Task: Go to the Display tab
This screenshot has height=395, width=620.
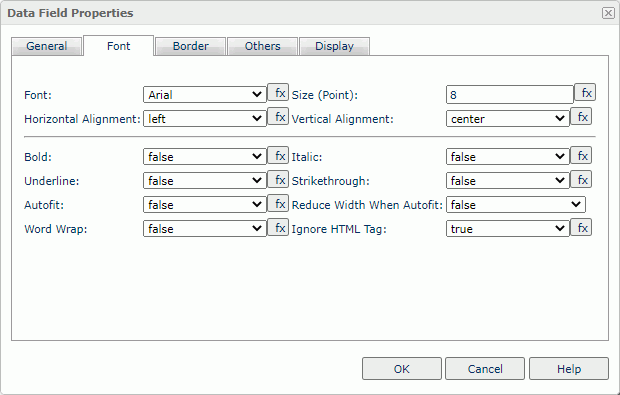Action: [335, 46]
